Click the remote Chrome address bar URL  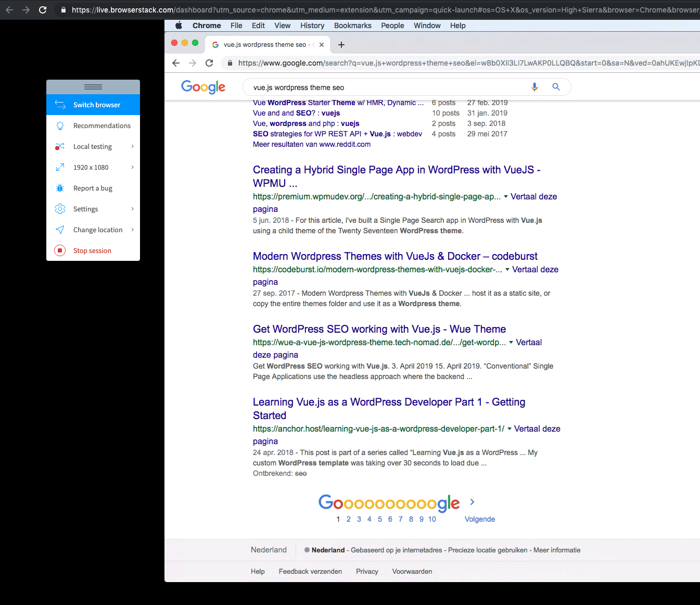pos(468,63)
